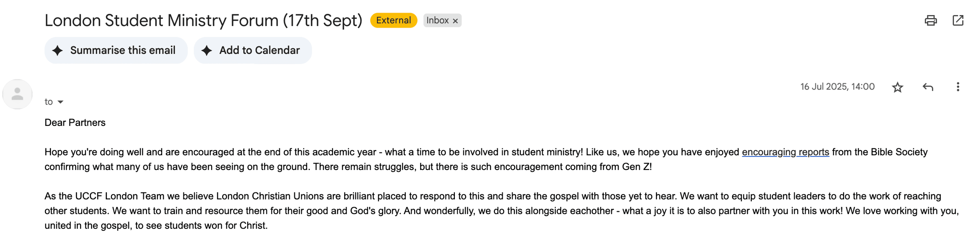Image resolution: width=980 pixels, height=245 pixels.
Task: Click the yellow External label badge
Action: (394, 20)
